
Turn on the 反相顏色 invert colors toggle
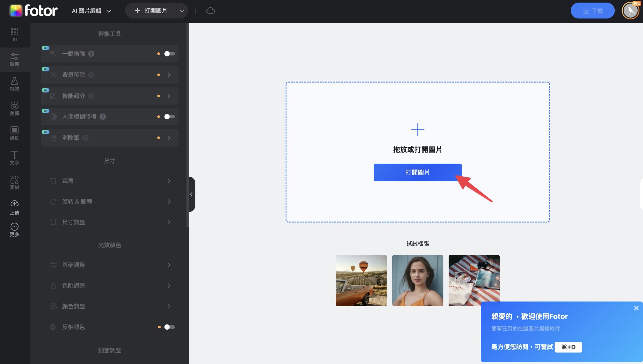[x=169, y=327]
